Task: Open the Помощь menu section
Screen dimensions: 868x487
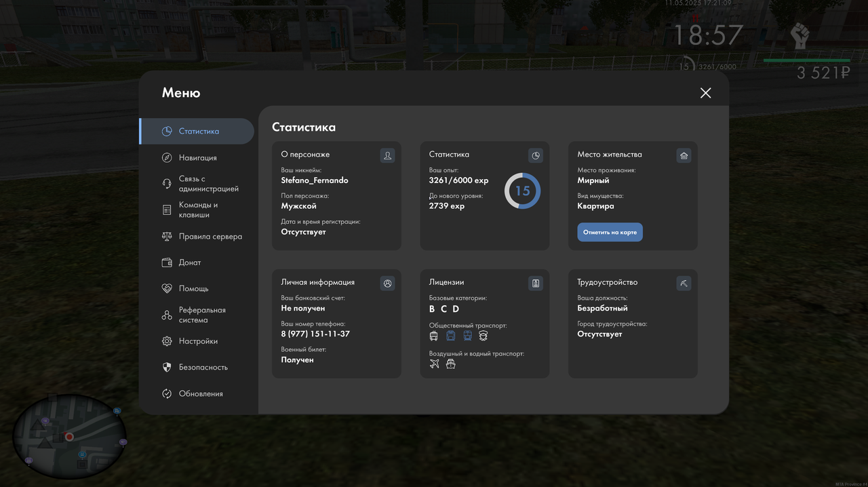Action: [x=197, y=288]
